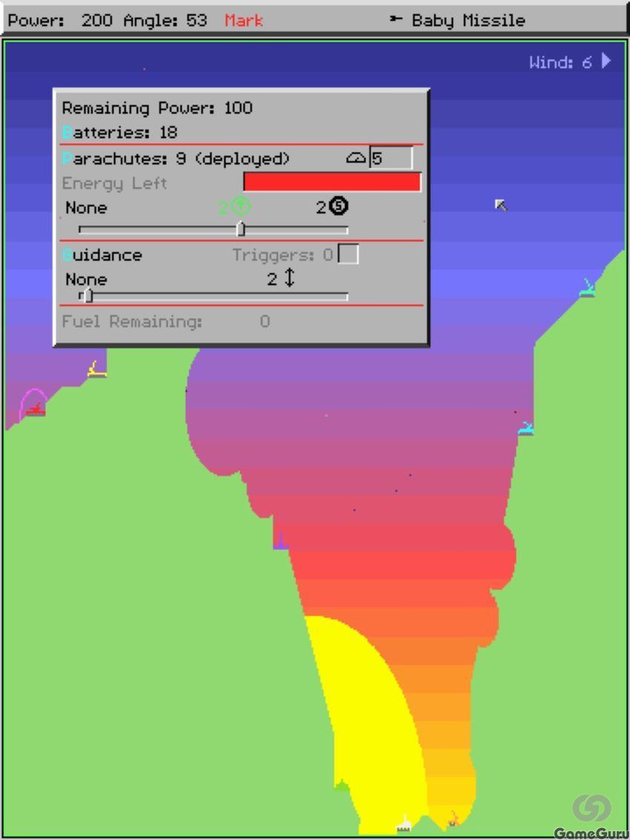This screenshot has height=840, width=630.
Task: Click the player name Mark
Action: coord(243,20)
